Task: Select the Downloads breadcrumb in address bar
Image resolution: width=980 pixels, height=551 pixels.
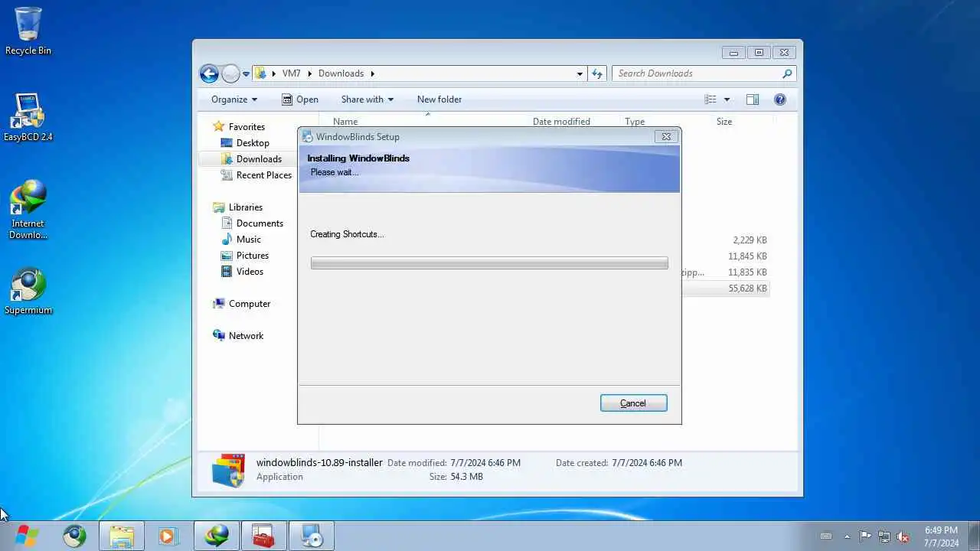Action: tap(341, 73)
